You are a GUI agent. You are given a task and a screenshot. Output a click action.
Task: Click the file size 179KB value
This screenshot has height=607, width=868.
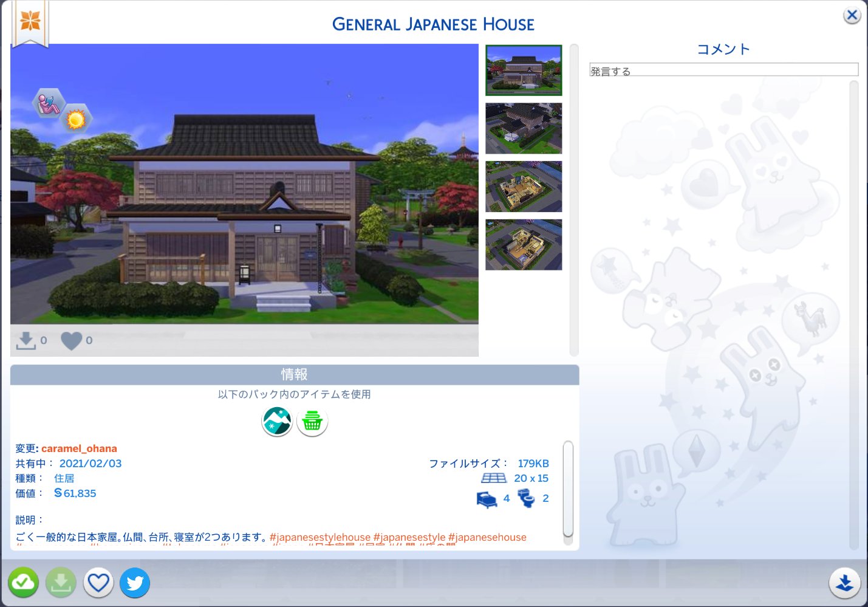click(x=533, y=464)
